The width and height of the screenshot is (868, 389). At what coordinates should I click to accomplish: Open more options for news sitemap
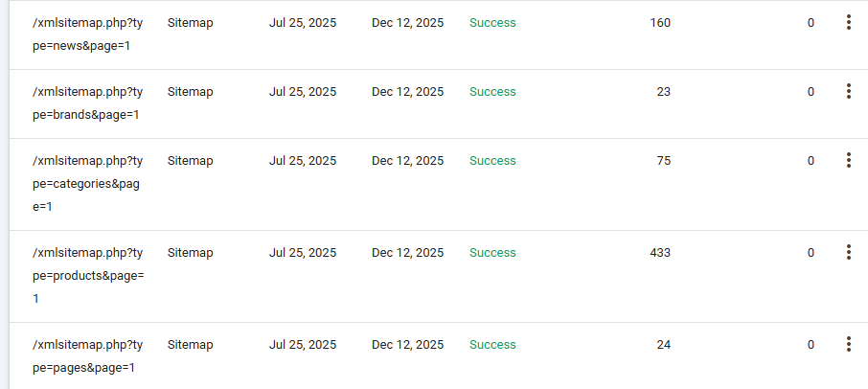(849, 23)
